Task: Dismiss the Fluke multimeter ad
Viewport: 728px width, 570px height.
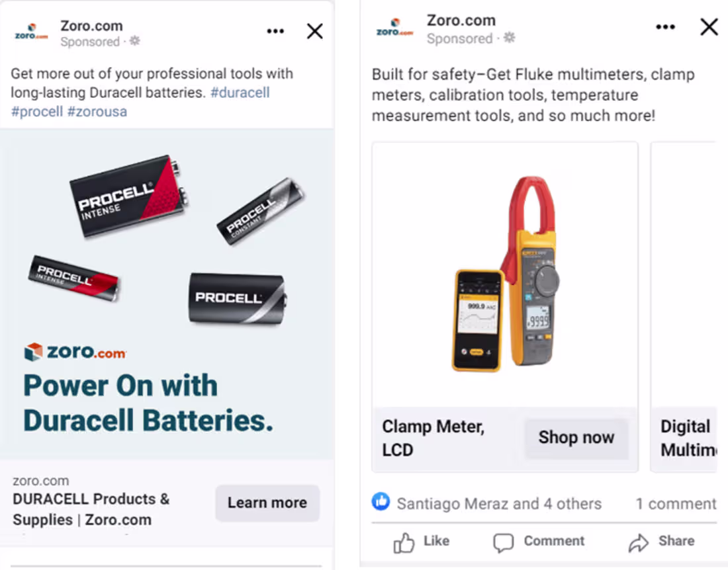Action: pyautogui.click(x=709, y=27)
